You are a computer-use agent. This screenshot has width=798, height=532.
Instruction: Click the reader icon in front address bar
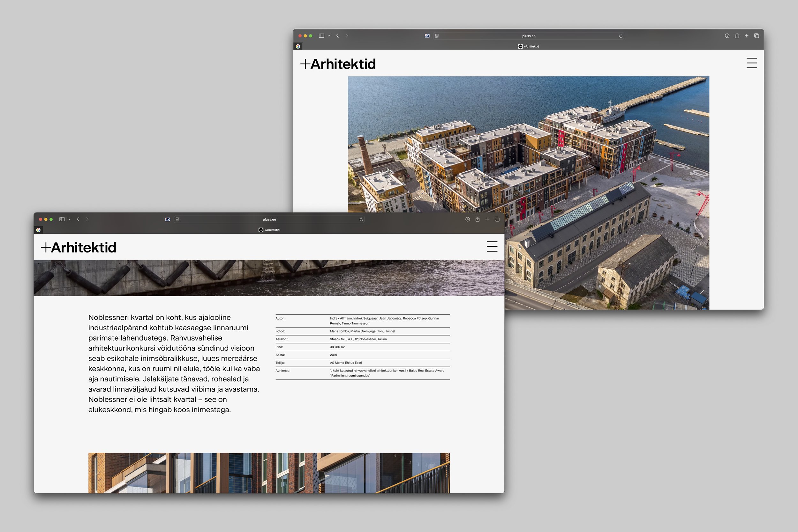click(x=177, y=220)
